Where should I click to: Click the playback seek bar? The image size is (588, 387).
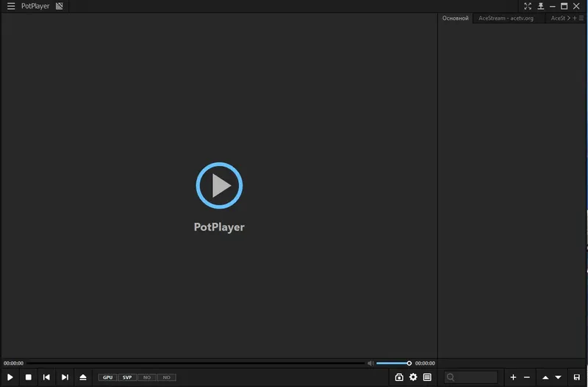(x=196, y=363)
